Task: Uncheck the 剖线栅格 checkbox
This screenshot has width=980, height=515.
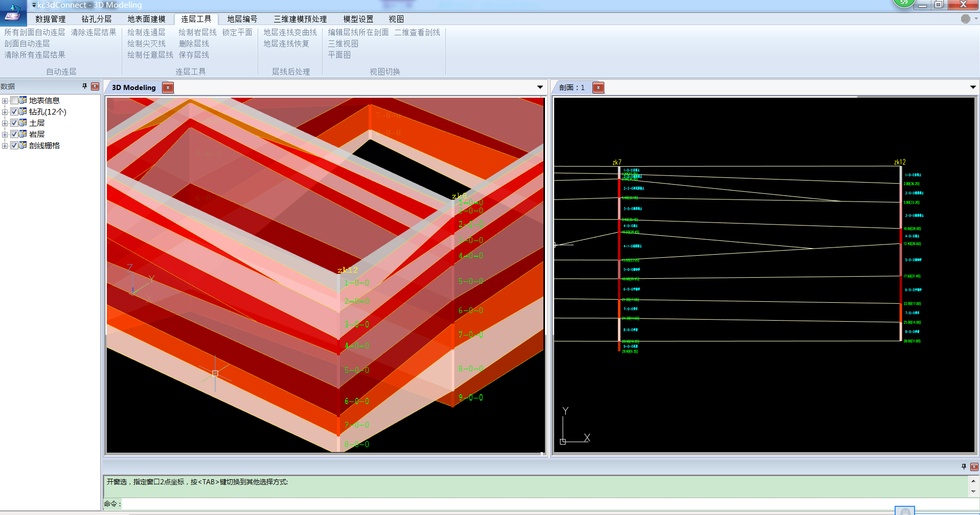Action: point(14,146)
